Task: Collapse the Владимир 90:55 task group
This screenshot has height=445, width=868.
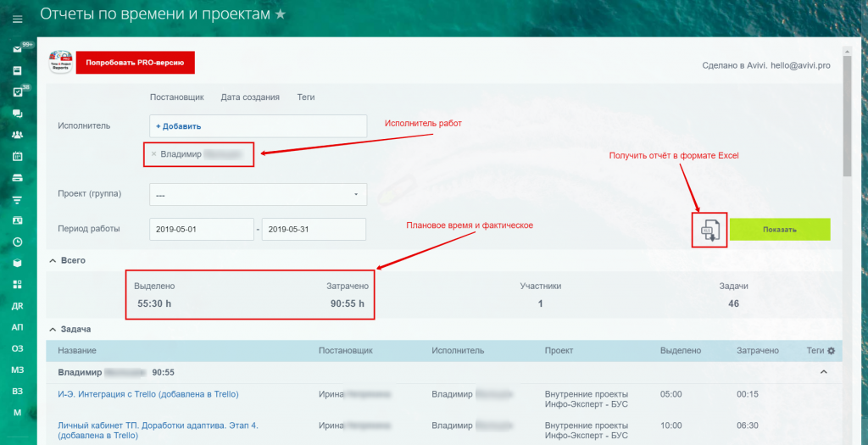Action: (823, 372)
